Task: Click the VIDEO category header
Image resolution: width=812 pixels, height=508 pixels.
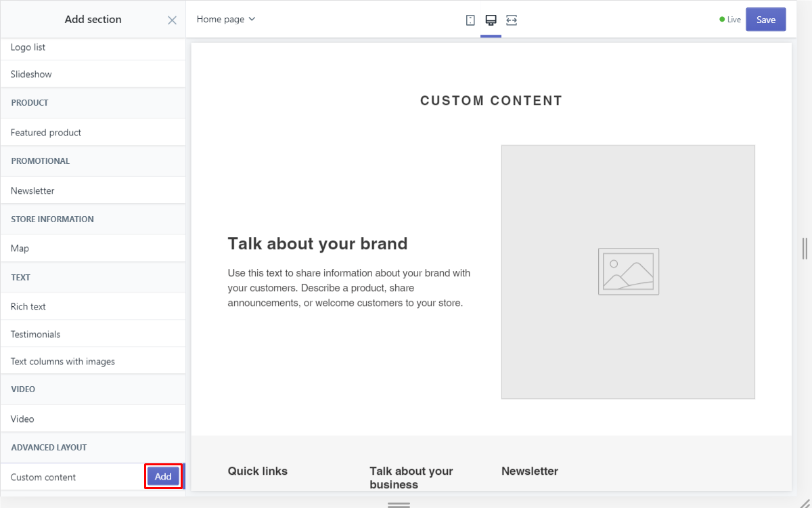Action: click(x=93, y=389)
